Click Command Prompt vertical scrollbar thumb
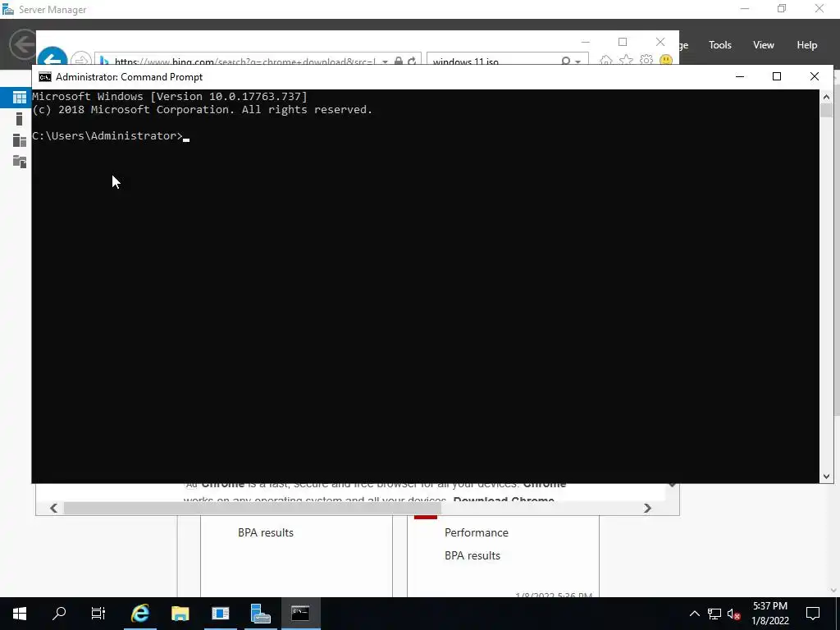 826,111
